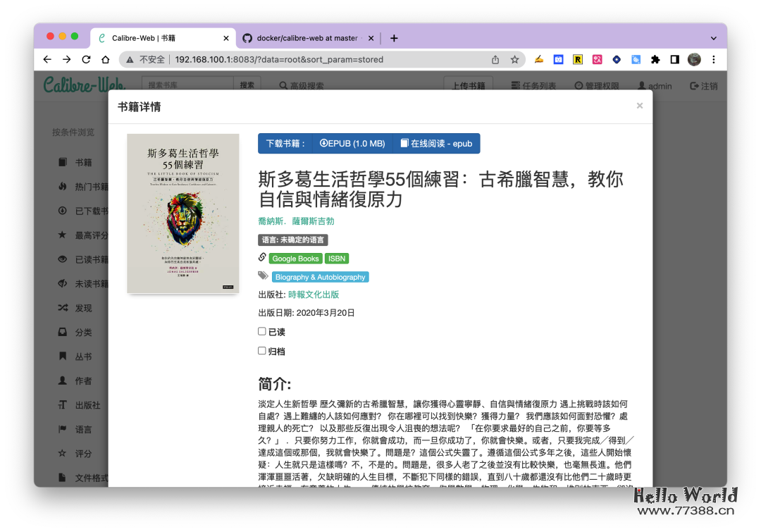Screen dimensions: 761x532
Task: Click the pink square extension icon
Action: coord(597,59)
